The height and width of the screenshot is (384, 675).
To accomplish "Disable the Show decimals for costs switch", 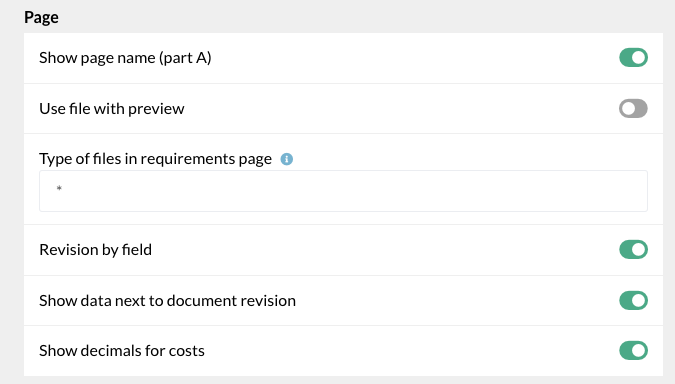I will click(x=633, y=350).
